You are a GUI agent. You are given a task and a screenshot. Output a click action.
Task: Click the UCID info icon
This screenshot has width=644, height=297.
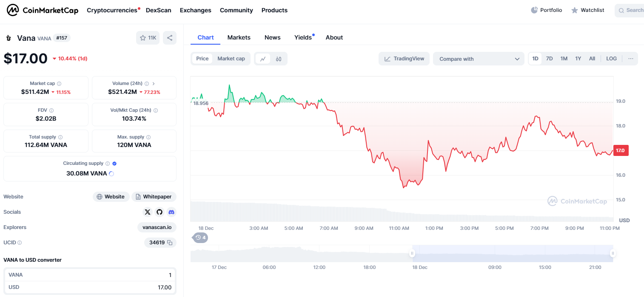click(x=20, y=243)
